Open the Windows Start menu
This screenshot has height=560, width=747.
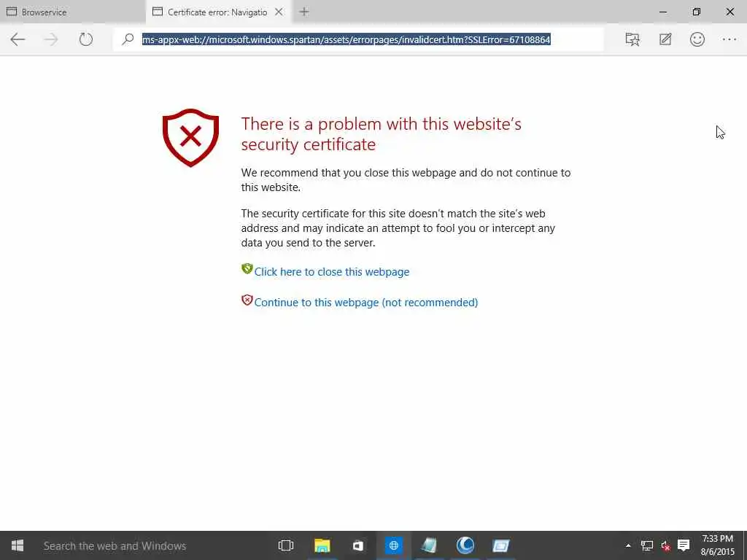(x=18, y=545)
